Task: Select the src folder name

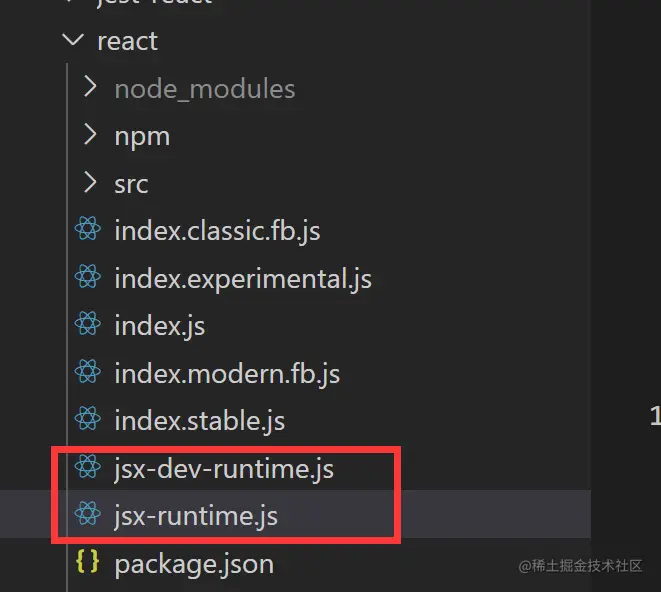Action: coord(132,184)
